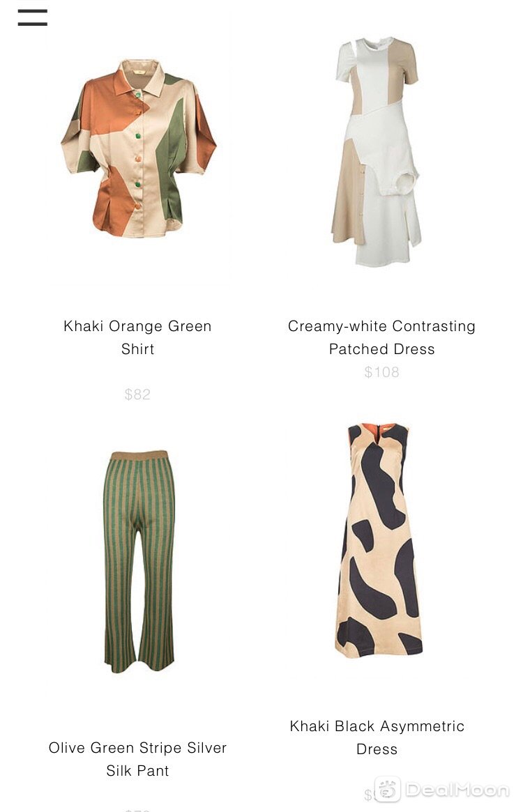The width and height of the screenshot is (523, 812).
Task: Click the $108 dress price
Action: tap(381, 372)
